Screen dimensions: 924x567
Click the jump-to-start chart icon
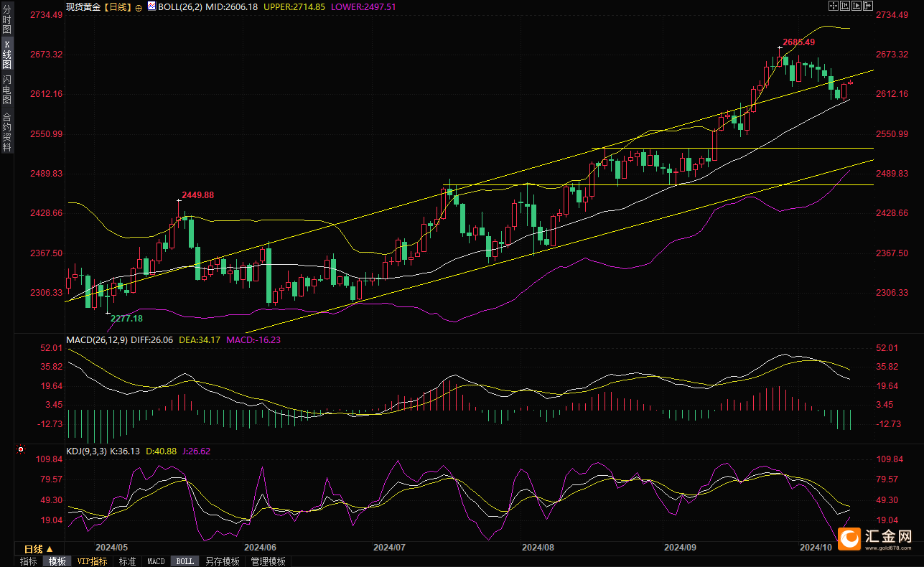tap(845, 6)
